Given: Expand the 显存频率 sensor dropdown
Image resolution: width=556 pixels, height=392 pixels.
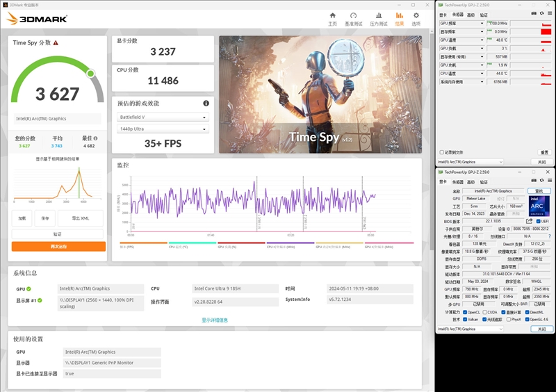Looking at the screenshot, I should pos(482,31).
